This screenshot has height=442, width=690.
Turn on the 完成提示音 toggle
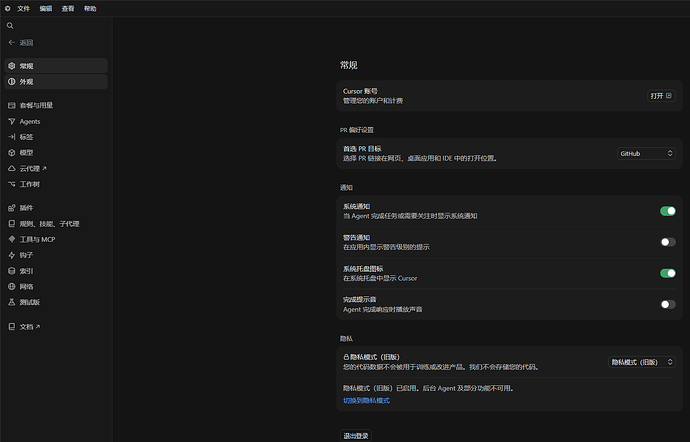tap(668, 304)
